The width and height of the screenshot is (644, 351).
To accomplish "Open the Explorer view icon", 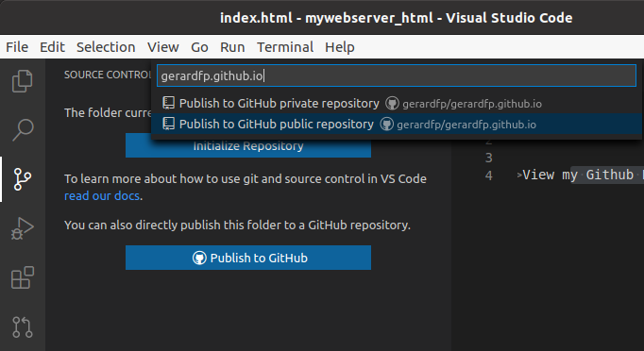I will pos(22,81).
